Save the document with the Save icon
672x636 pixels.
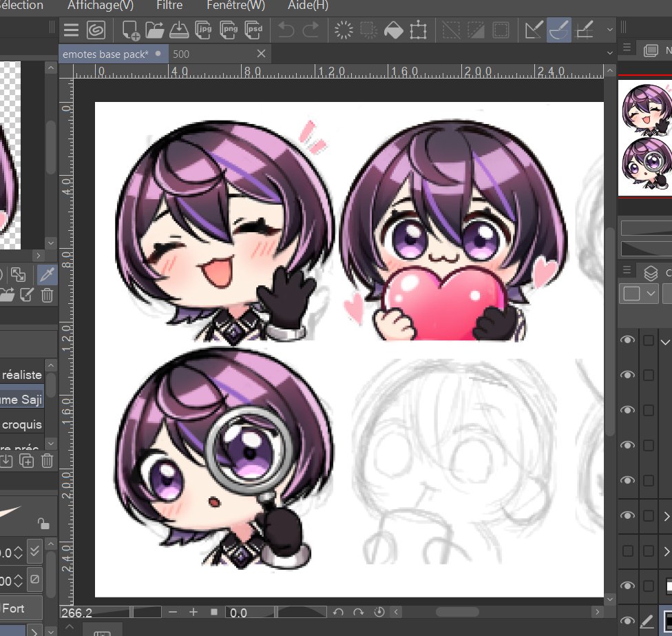(179, 30)
